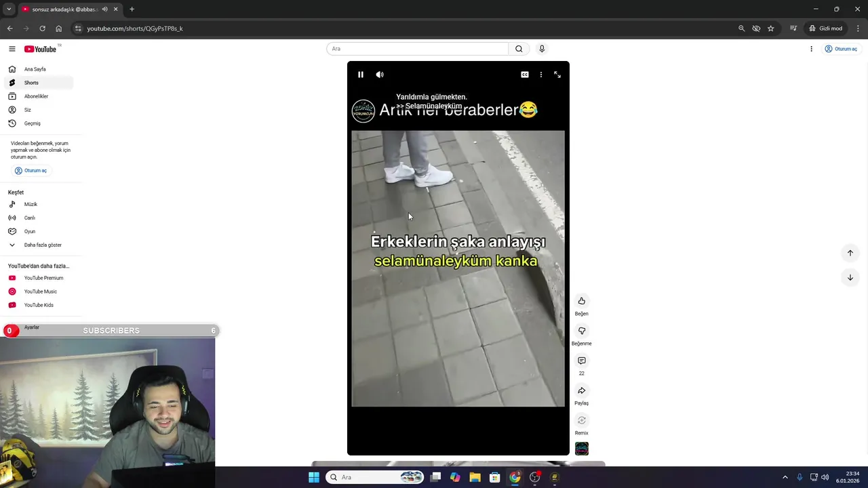Click the address bar URL youtube.com/shorts

coord(135,28)
